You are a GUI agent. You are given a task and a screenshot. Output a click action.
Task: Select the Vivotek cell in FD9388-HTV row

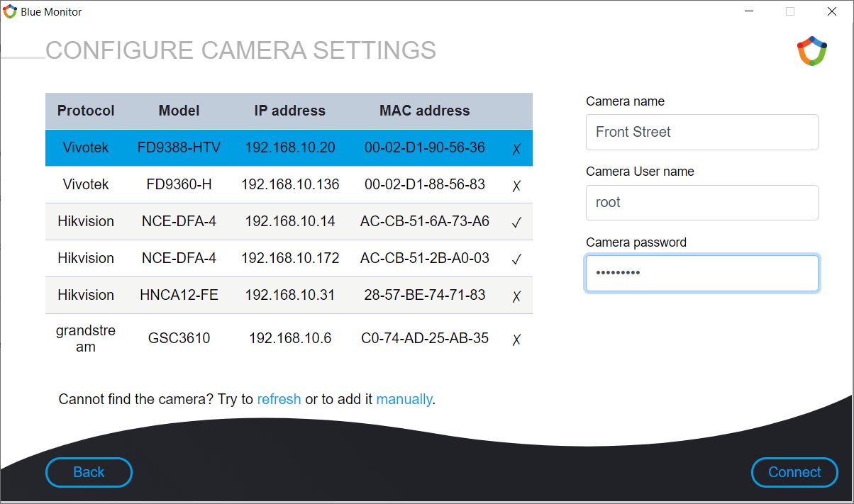pyautogui.click(x=86, y=147)
